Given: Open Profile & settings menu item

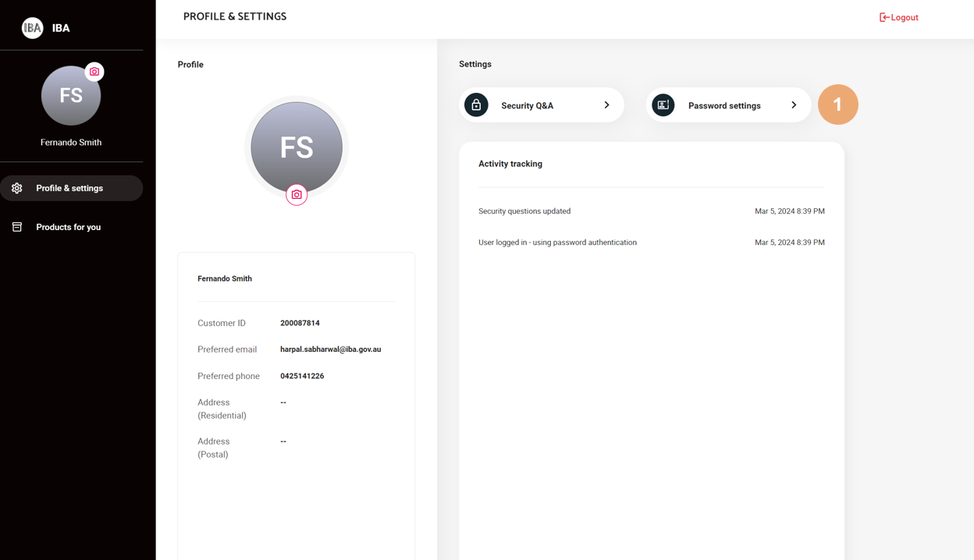Looking at the screenshot, I should point(69,188).
